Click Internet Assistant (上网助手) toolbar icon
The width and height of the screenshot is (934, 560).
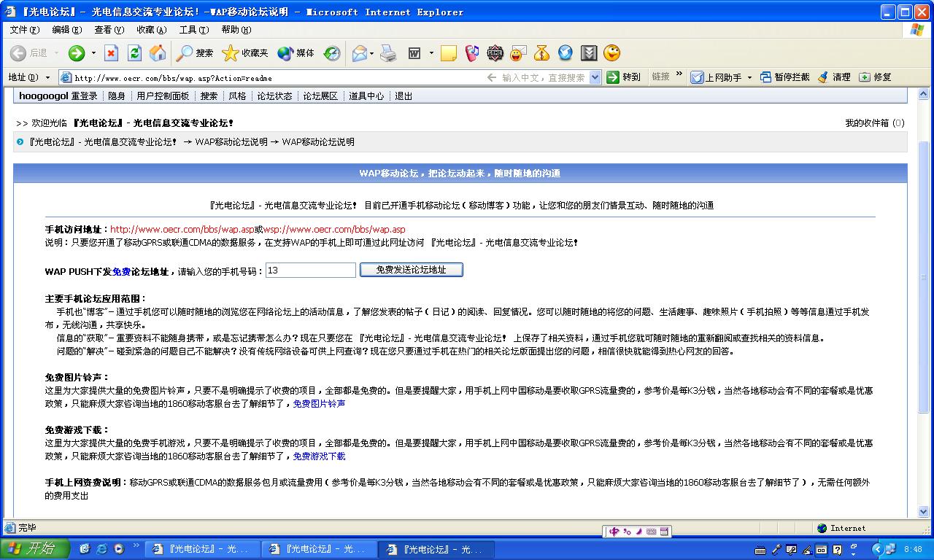click(x=698, y=77)
